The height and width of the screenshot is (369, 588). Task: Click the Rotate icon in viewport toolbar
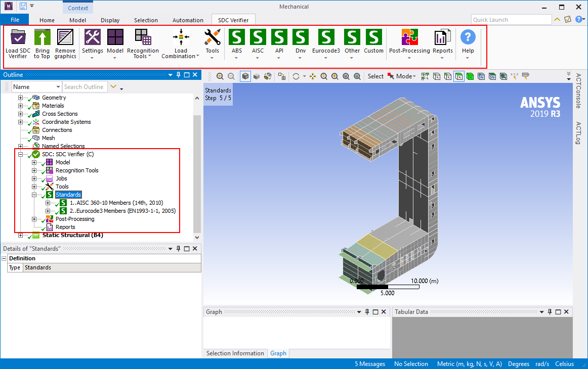[296, 76]
